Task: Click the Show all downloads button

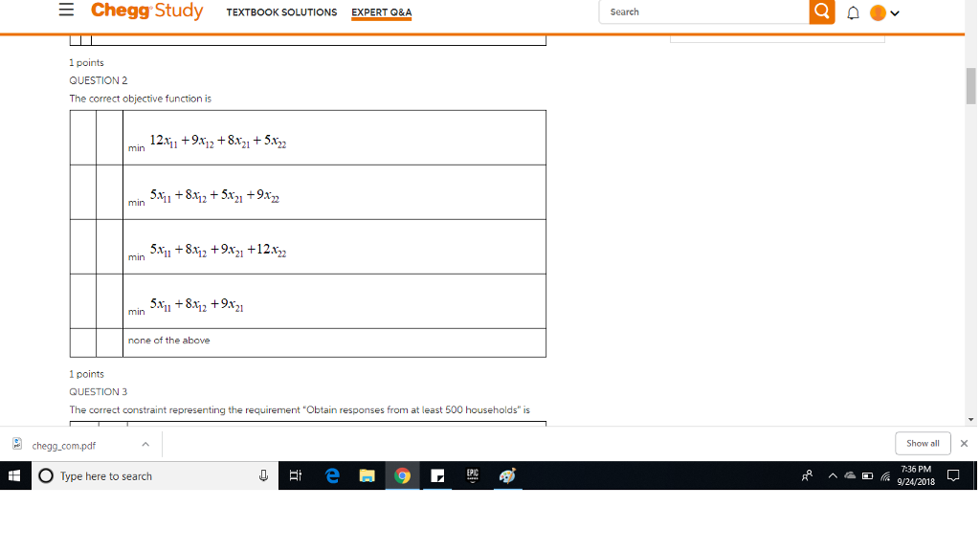Action: point(922,443)
